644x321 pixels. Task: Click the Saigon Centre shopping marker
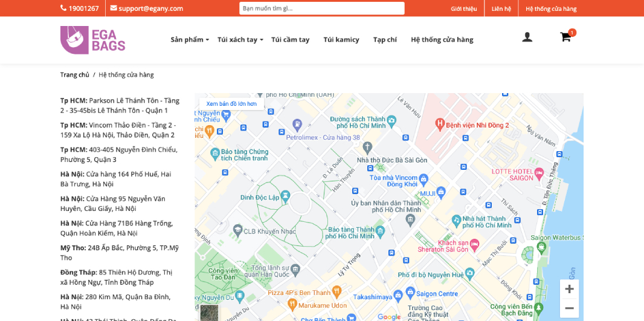point(410,292)
